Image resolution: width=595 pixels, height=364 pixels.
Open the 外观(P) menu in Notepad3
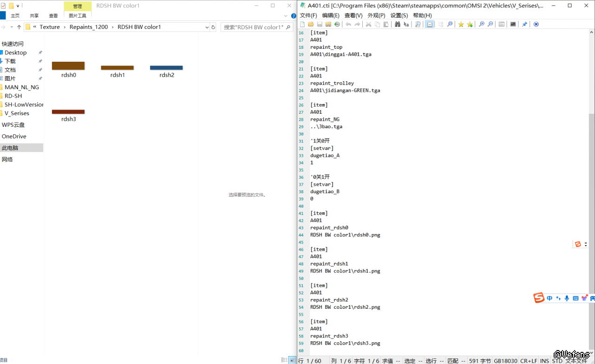tap(376, 15)
